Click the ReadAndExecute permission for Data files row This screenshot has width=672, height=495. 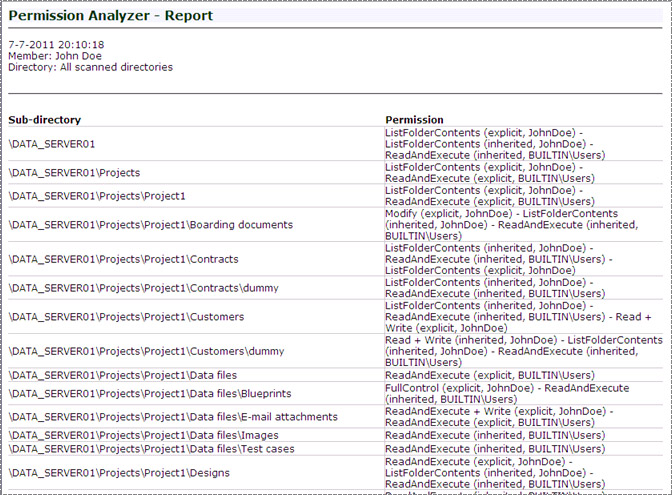(490, 375)
